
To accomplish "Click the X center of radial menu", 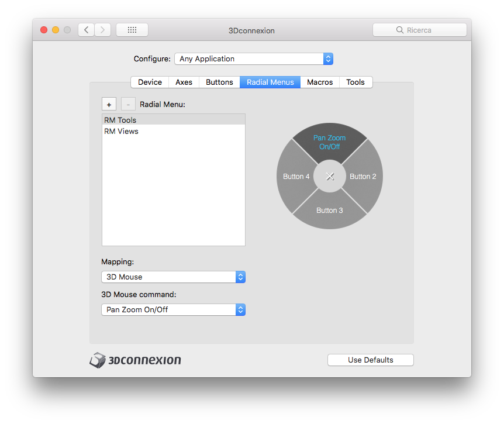I will point(330,176).
